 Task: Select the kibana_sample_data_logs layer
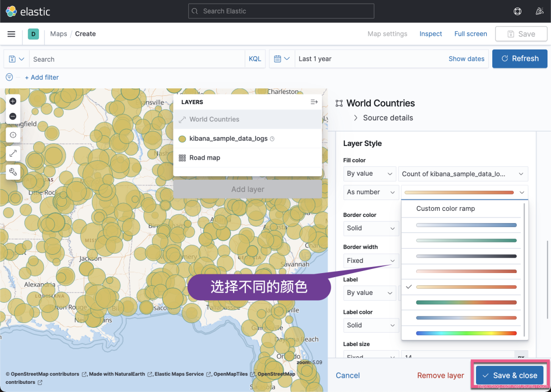[x=247, y=139]
